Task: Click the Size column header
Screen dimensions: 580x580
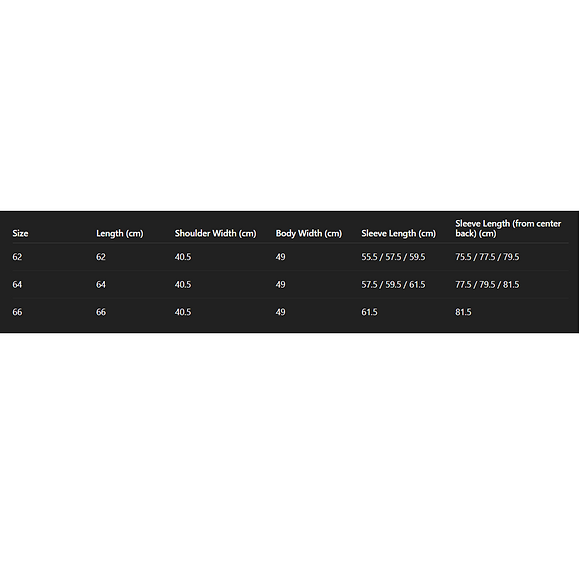Action: click(20, 233)
